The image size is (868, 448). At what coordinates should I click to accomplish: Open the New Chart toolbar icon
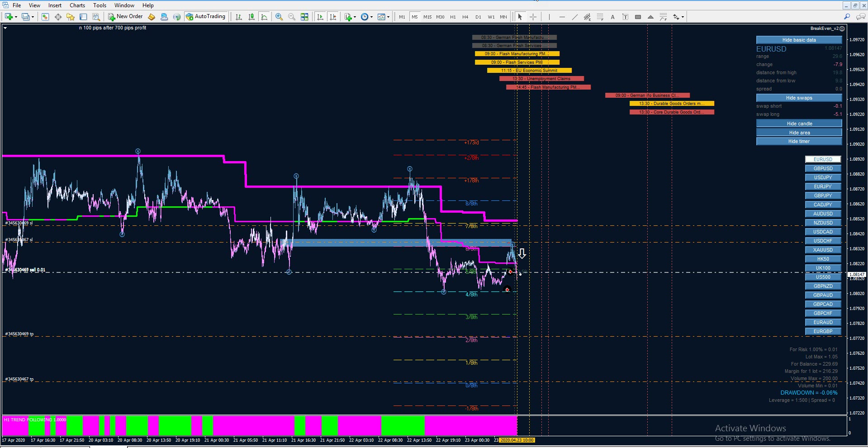tap(9, 17)
